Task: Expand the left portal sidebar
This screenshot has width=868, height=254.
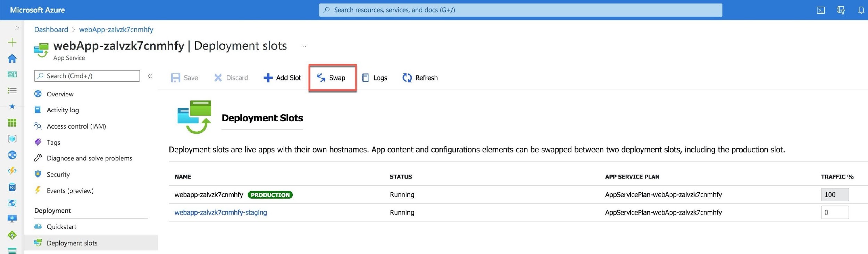Action: pyautogui.click(x=17, y=27)
